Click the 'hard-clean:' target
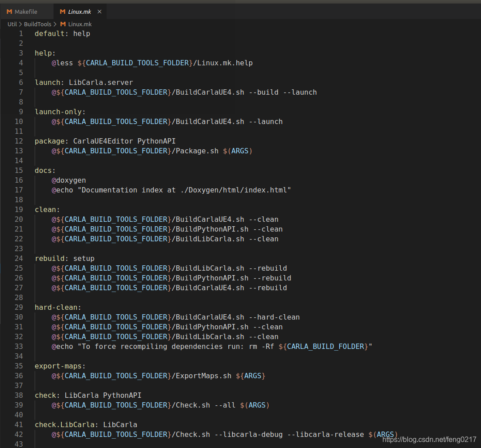 (58, 308)
